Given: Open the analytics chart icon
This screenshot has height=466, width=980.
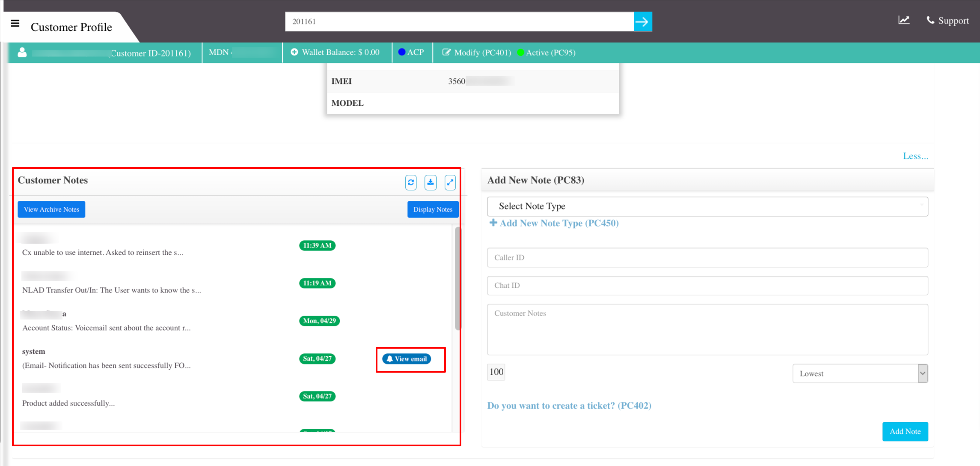Looking at the screenshot, I should (x=903, y=20).
